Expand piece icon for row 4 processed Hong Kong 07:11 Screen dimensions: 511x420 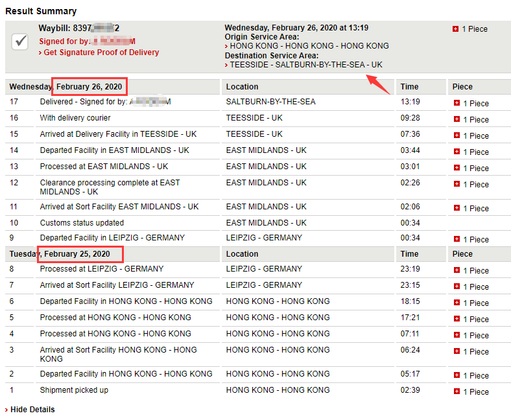coord(457,335)
